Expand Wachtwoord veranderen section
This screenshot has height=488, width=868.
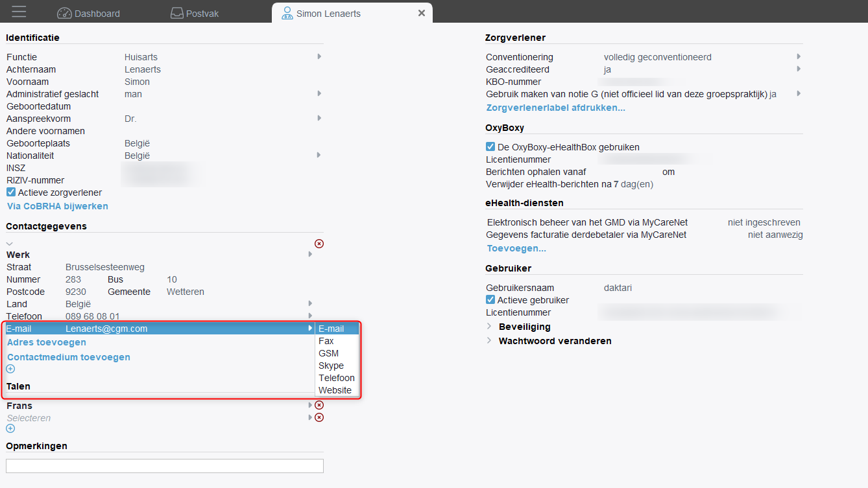489,341
